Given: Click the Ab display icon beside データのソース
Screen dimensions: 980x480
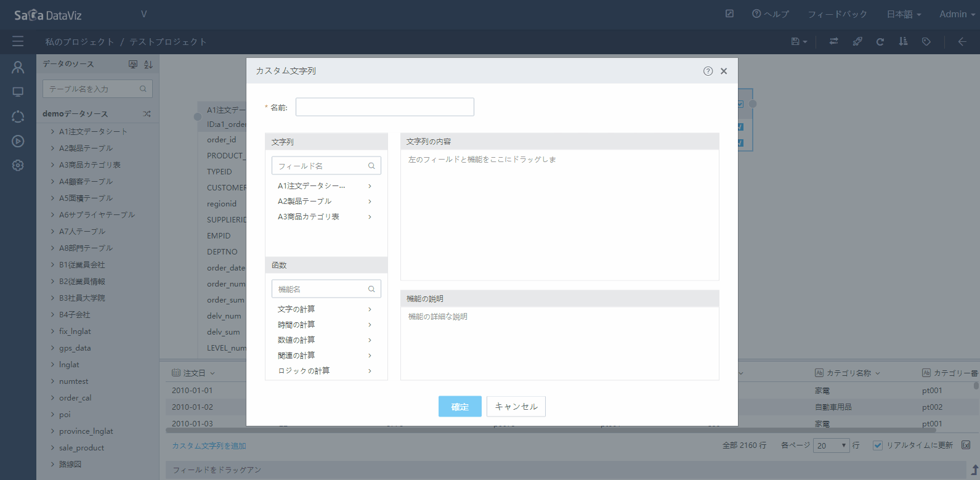Looking at the screenshot, I should (x=133, y=64).
